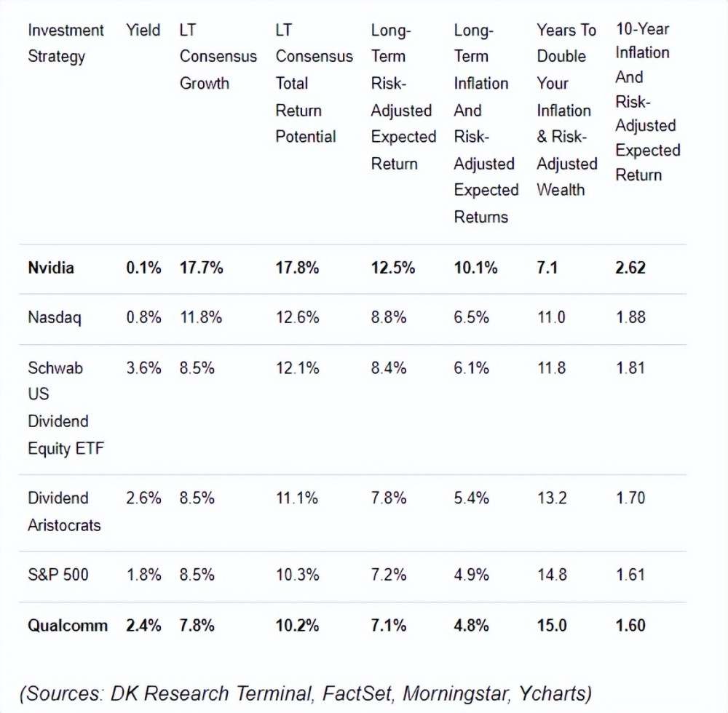Click the Nvidia row label
The height and width of the screenshot is (713, 728).
pyautogui.click(x=51, y=268)
